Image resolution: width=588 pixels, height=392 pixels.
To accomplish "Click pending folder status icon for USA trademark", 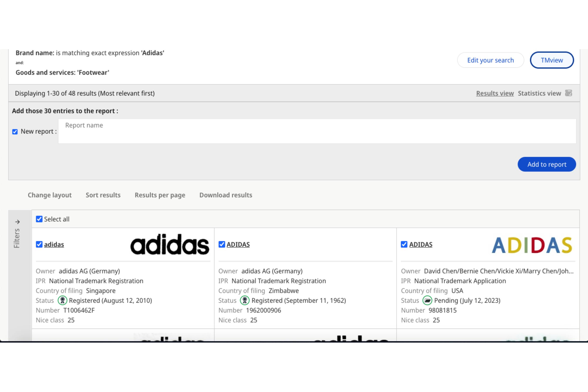I will point(427,300).
